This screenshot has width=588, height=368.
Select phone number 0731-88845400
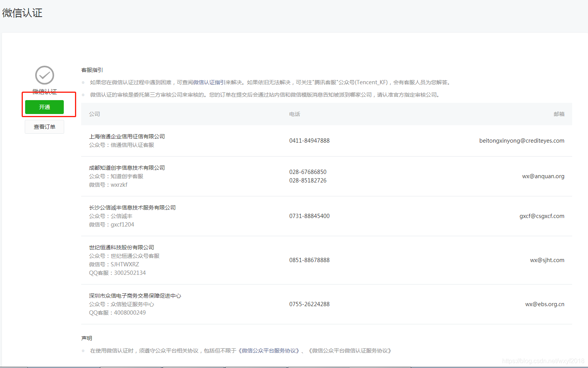click(x=309, y=216)
